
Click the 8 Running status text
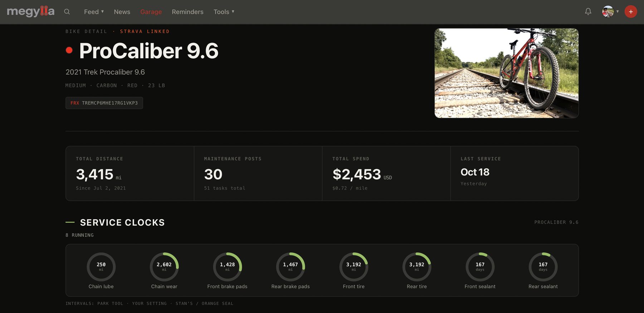79,235
